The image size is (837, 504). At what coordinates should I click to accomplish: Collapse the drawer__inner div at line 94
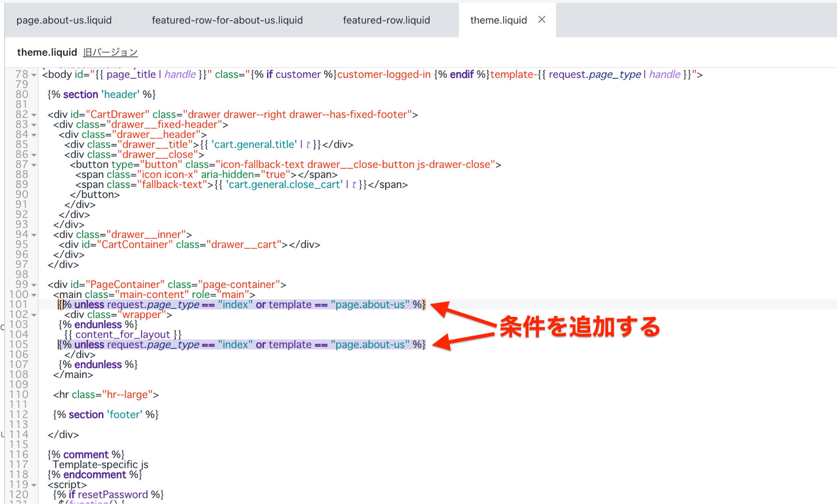point(34,235)
